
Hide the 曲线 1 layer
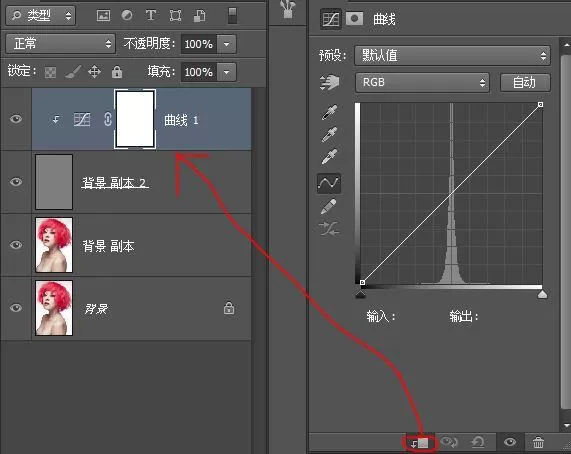coord(16,119)
